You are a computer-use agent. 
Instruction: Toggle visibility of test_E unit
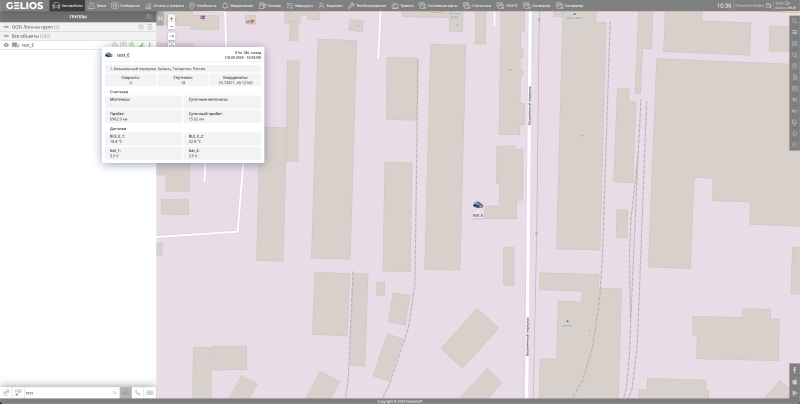(x=6, y=45)
